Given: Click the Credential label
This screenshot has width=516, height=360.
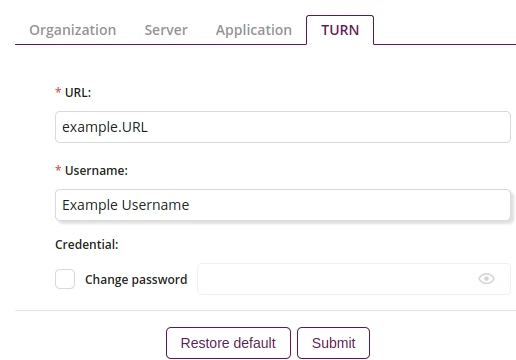Looking at the screenshot, I should (x=87, y=244).
